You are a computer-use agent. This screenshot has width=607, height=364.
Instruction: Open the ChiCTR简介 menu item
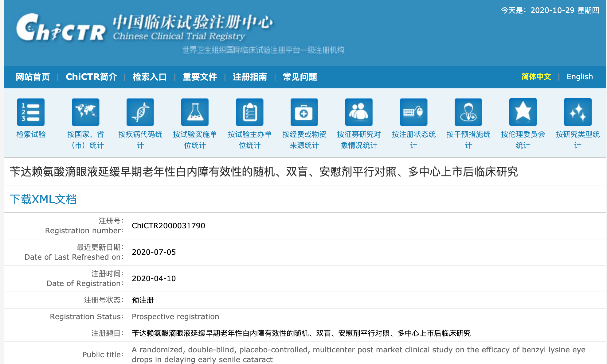[x=91, y=77]
